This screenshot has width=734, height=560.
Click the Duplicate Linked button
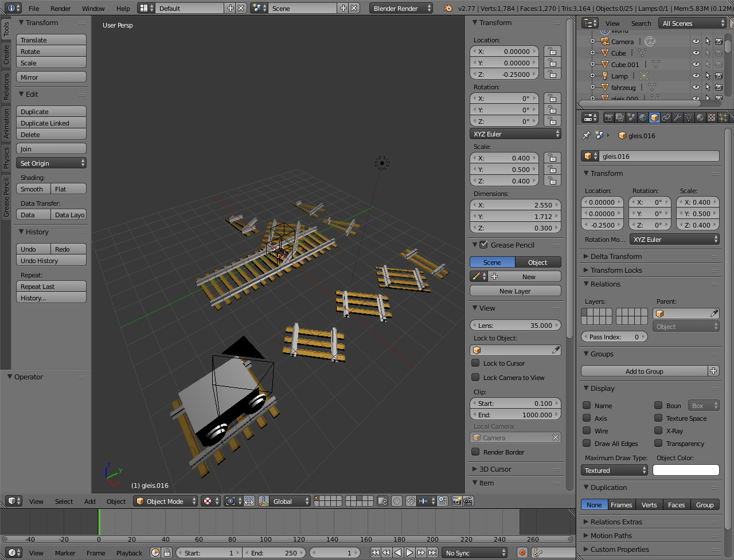pos(52,123)
